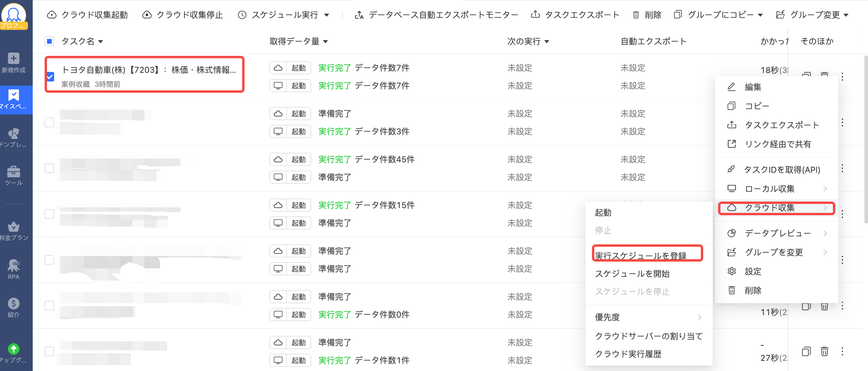Click copy icon in the 27秒 row
Screen dimensions: 868x371
806,351
